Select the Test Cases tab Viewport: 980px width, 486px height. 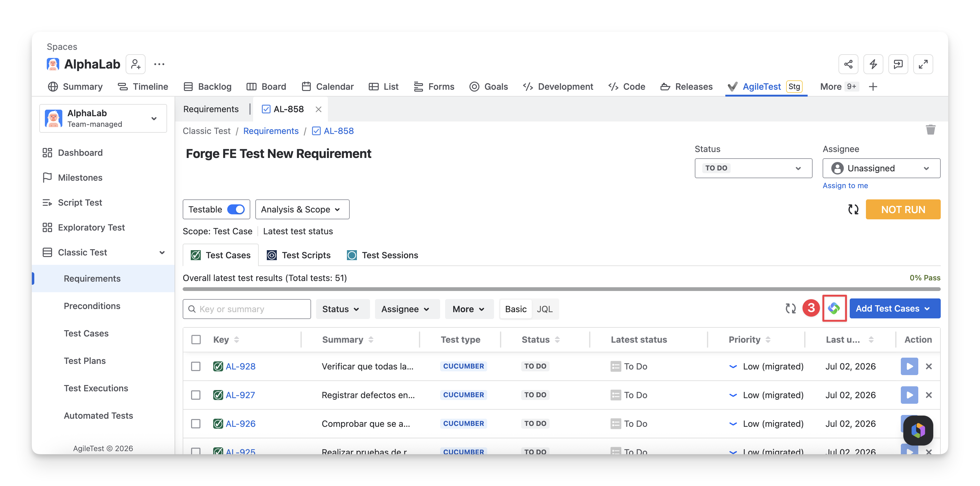(221, 255)
